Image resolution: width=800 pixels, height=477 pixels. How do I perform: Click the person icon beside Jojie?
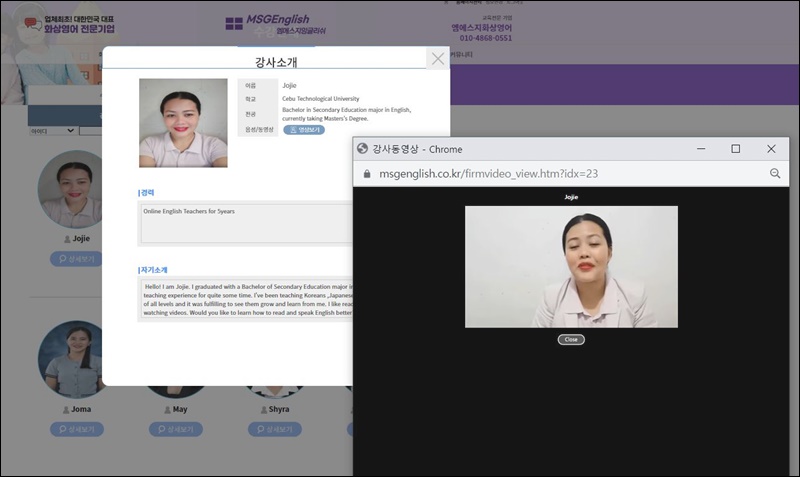coord(67,239)
